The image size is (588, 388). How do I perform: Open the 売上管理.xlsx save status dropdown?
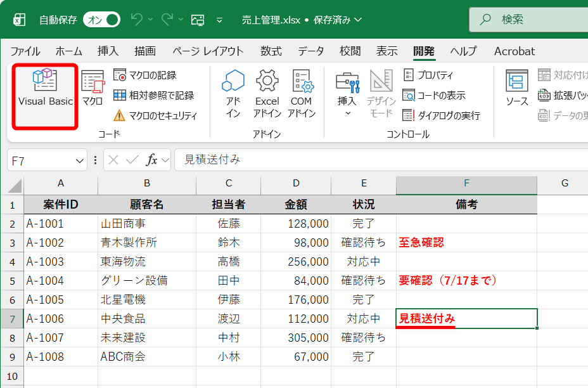tap(302, 20)
